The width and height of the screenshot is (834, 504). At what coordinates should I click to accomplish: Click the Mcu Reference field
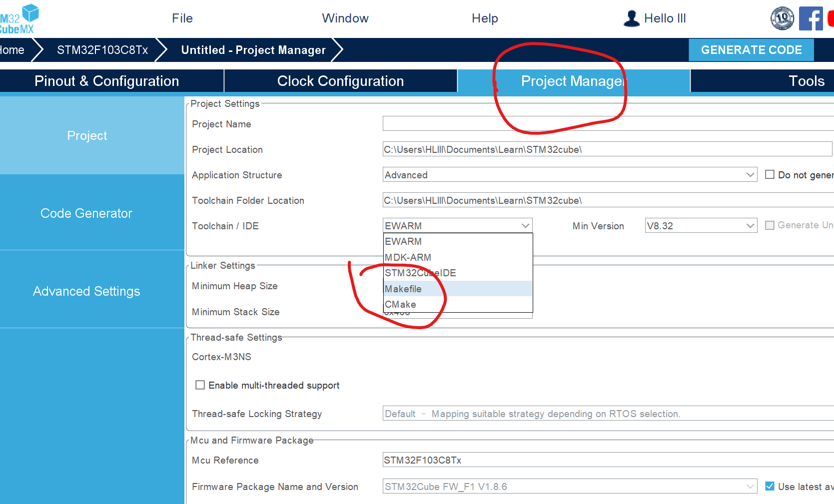pyautogui.click(x=608, y=460)
